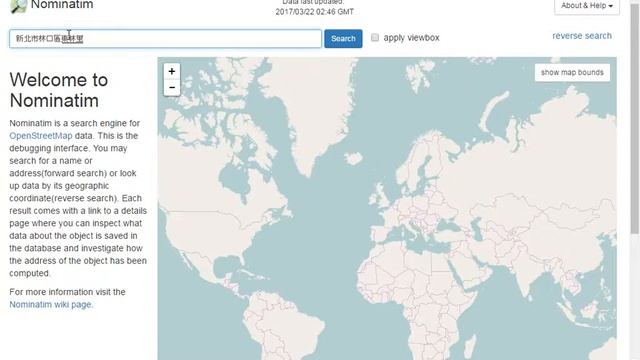The height and width of the screenshot is (360, 640).
Task: Open the About & Help dropdown
Action: pyautogui.click(x=587, y=6)
